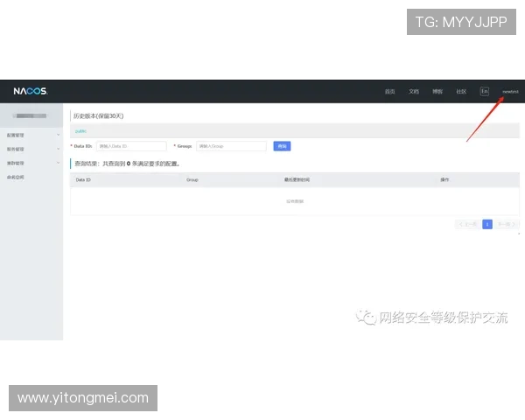Go to next page 下一页

coord(507,224)
